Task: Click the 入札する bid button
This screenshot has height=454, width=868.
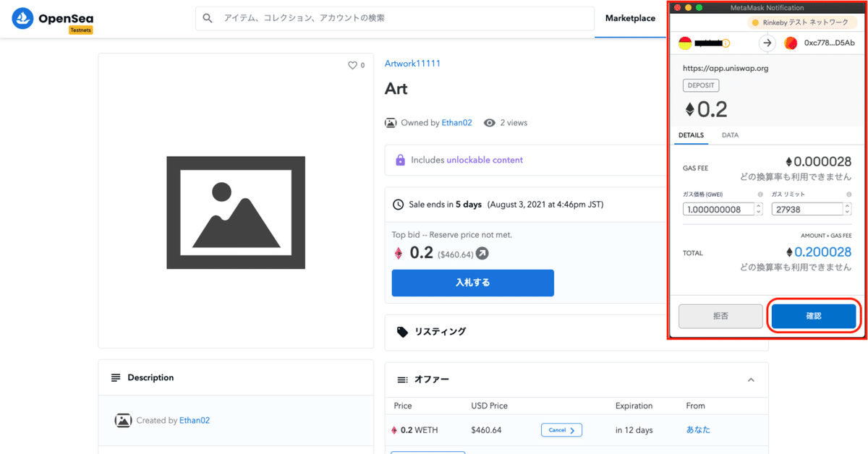Action: pyautogui.click(x=473, y=283)
